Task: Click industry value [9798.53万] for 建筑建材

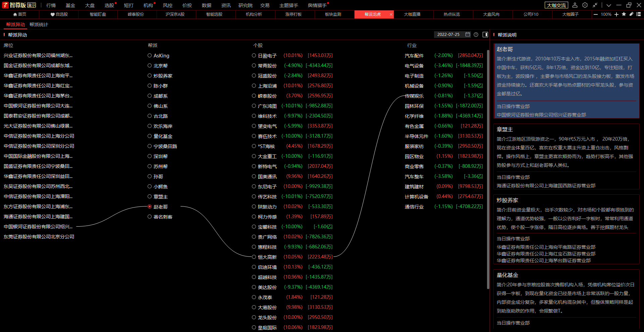Action: [471, 186]
